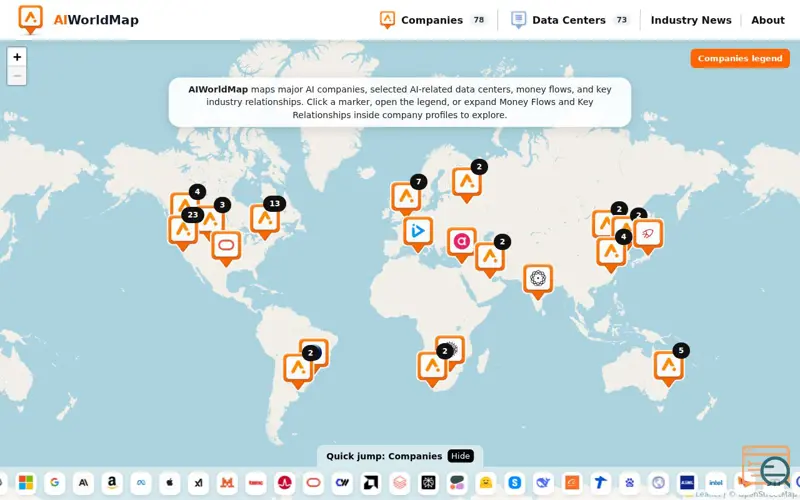800x500 pixels.
Task: Jump to the DeepSeek whale logo
Action: pos(544,482)
